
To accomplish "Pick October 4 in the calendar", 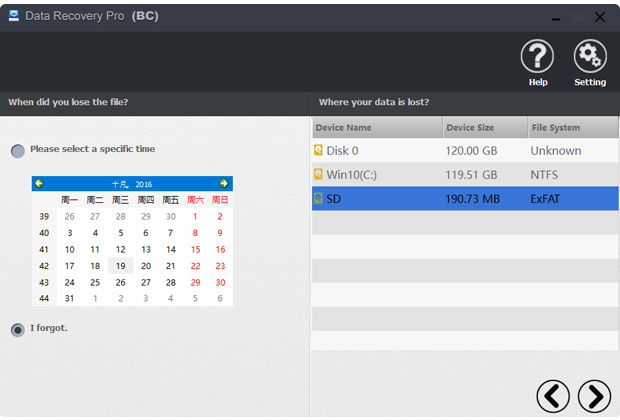I will [95, 233].
